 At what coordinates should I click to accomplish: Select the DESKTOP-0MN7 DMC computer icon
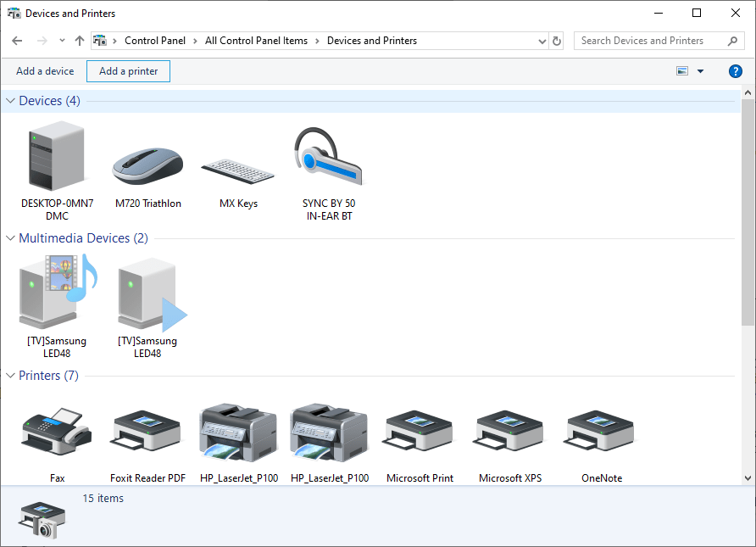click(x=57, y=157)
